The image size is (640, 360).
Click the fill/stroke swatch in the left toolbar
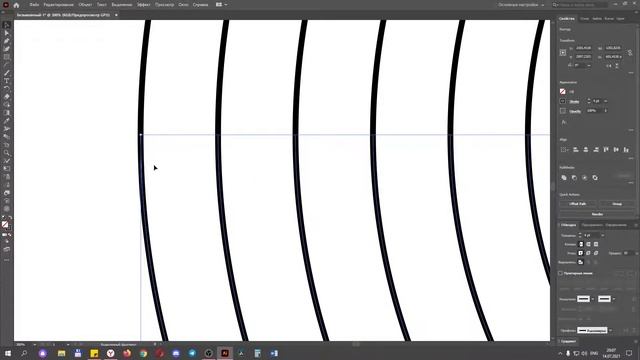pos(6,224)
